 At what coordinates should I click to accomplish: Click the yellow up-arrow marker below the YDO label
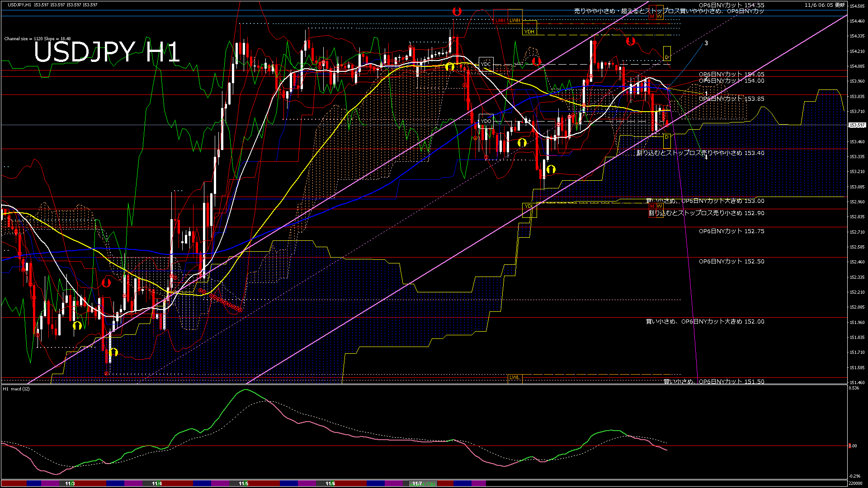522,141
